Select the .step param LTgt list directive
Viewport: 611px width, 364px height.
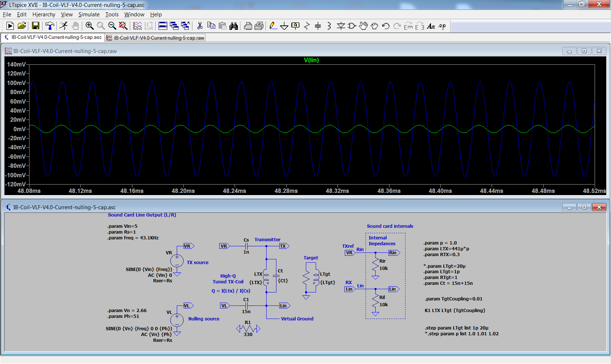457,328
